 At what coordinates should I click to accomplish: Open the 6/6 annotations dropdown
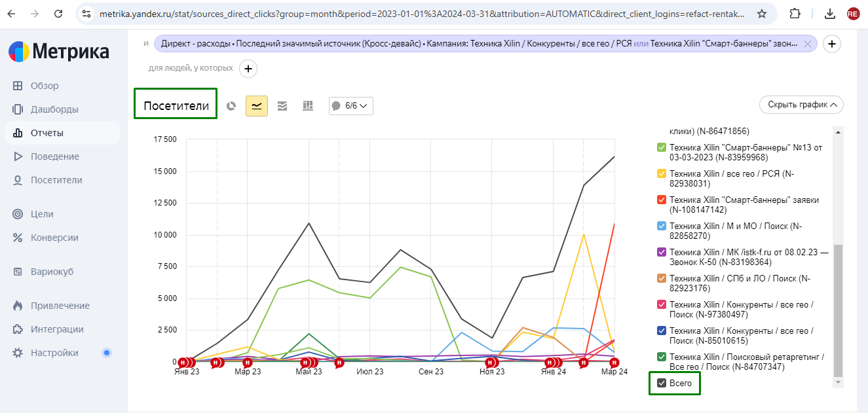coord(351,106)
